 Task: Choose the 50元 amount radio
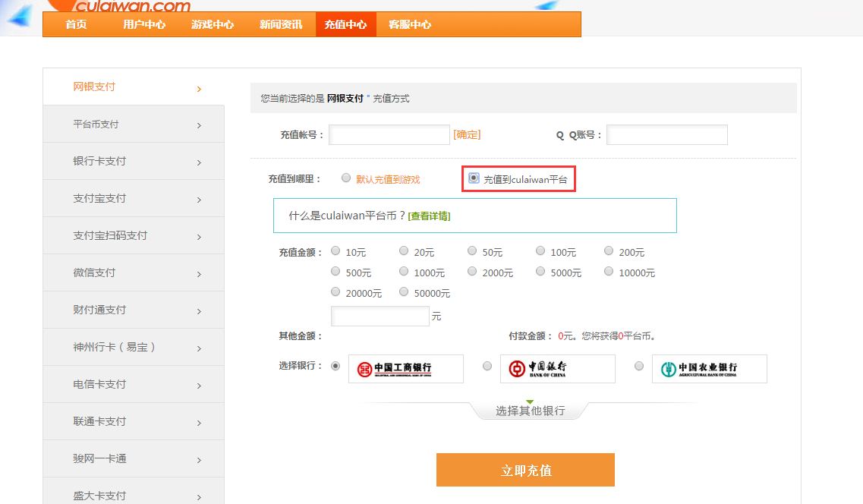pos(472,251)
